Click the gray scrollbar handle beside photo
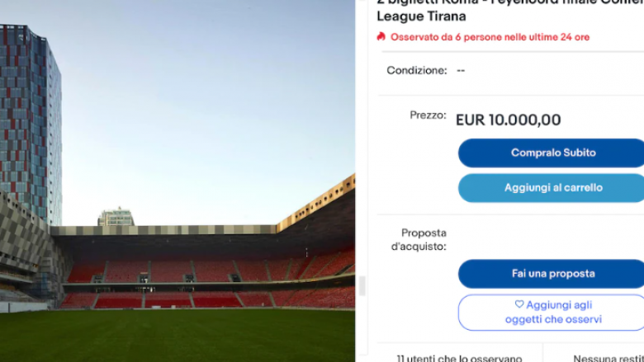The height and width of the screenshot is (362, 644). [x=362, y=286]
